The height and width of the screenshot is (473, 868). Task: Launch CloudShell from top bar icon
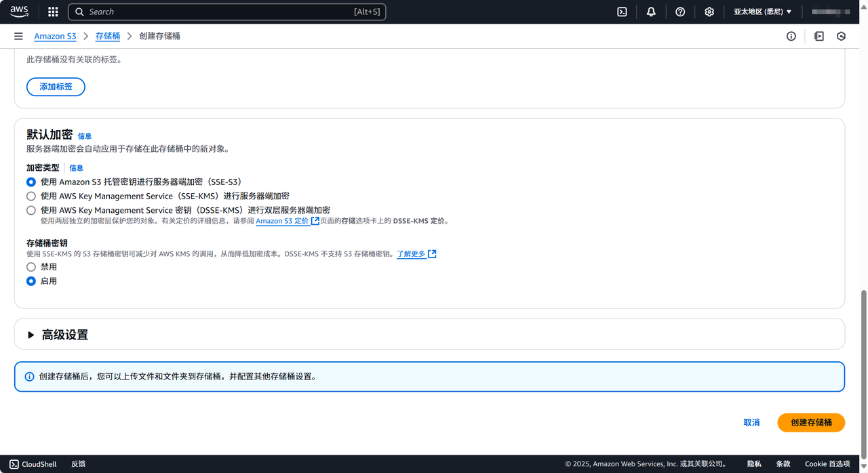click(x=622, y=12)
